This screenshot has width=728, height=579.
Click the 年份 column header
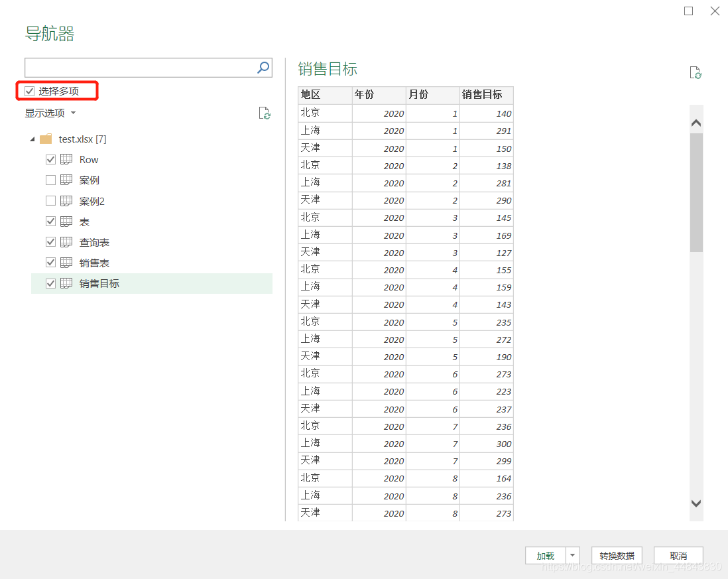click(379, 95)
